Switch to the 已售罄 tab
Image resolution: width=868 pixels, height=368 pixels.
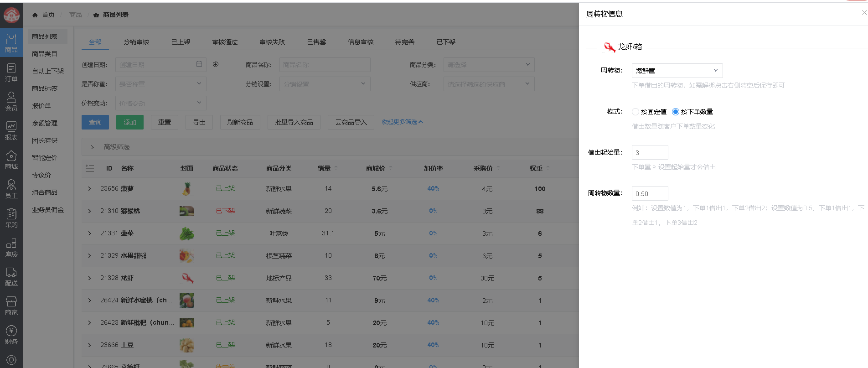click(316, 42)
